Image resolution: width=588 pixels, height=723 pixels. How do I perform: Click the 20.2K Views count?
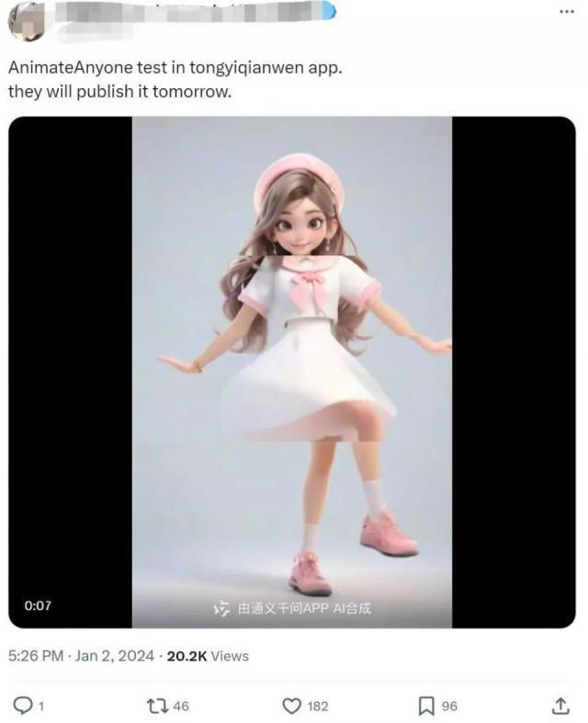pos(208,656)
